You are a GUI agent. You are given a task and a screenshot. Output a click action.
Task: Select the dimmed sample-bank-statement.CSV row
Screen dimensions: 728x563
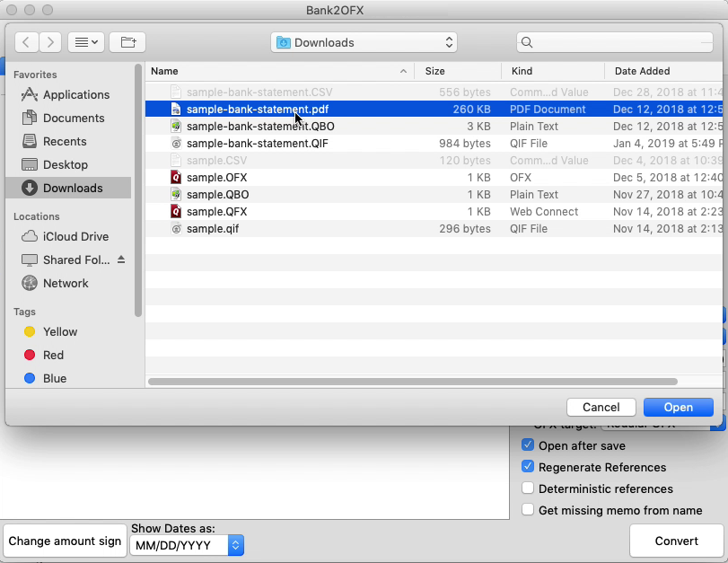pyautogui.click(x=434, y=92)
